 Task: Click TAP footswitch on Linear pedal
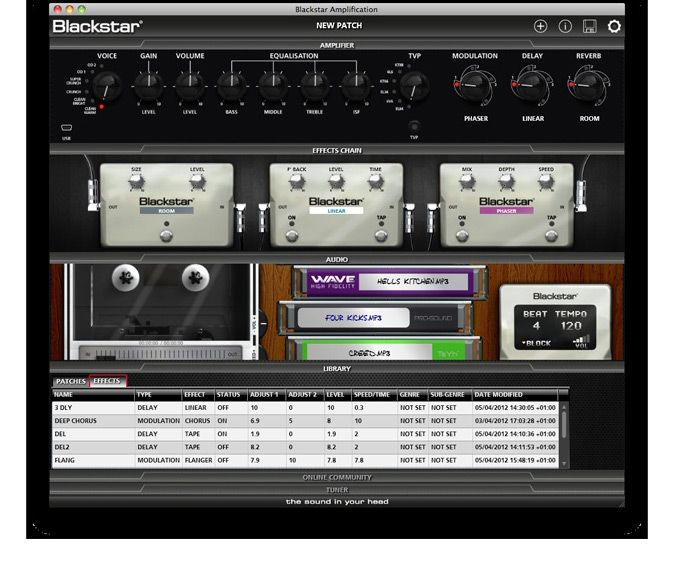click(x=381, y=236)
